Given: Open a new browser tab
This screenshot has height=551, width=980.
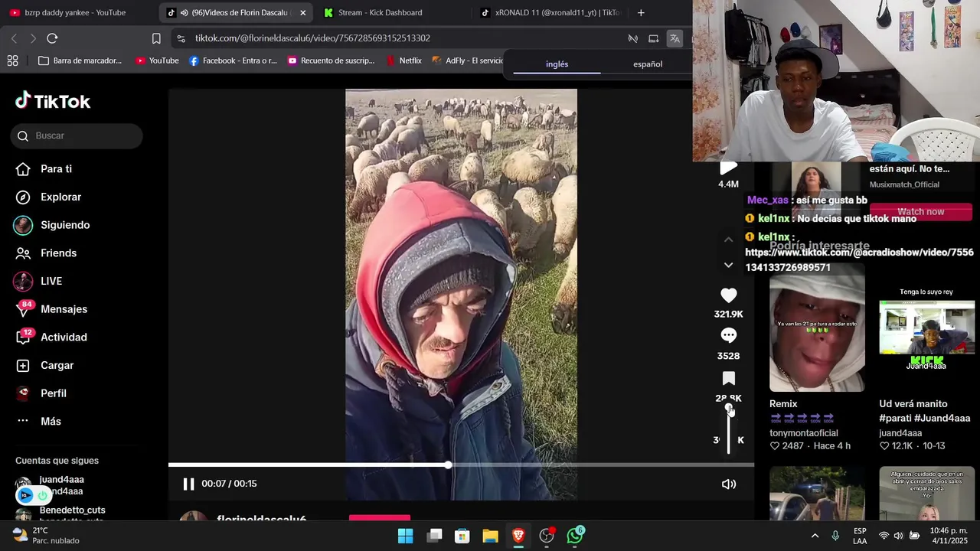Looking at the screenshot, I should [x=641, y=12].
